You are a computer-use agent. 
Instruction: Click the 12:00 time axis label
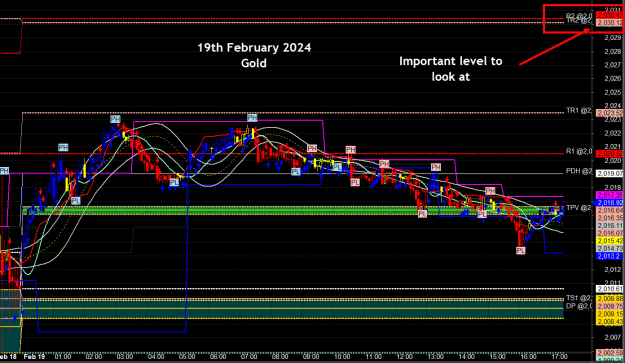tap(405, 356)
